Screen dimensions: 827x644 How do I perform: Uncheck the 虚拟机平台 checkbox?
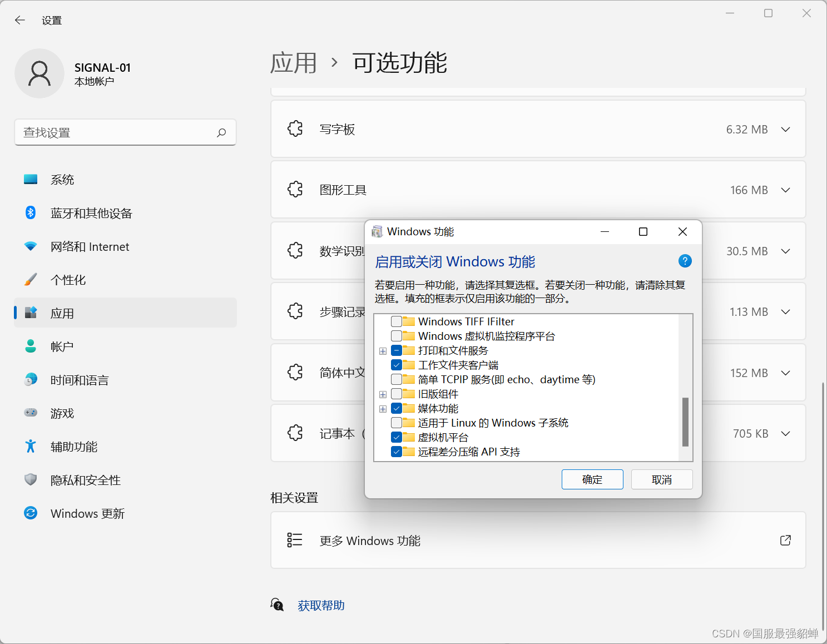tap(397, 437)
